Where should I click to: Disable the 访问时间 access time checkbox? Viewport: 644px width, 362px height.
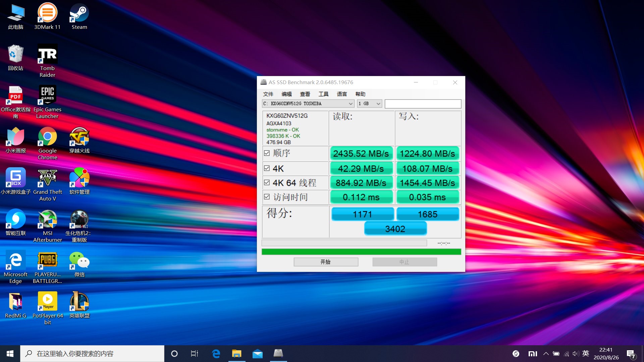pos(267,197)
